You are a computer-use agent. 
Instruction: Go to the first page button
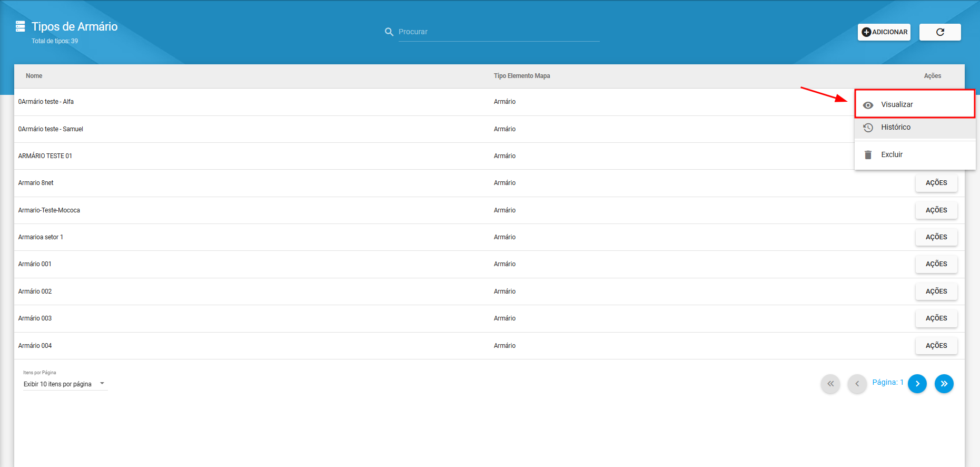point(830,384)
